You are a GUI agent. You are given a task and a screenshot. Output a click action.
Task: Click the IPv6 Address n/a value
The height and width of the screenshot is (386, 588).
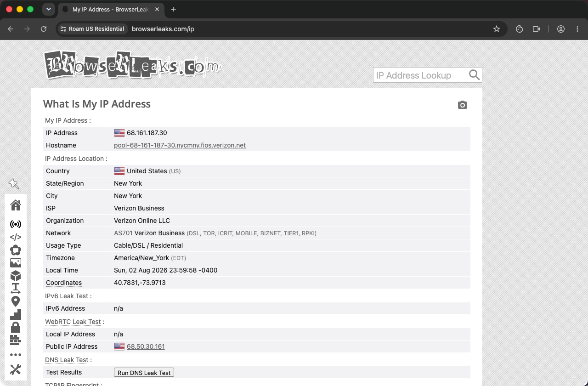(x=119, y=308)
